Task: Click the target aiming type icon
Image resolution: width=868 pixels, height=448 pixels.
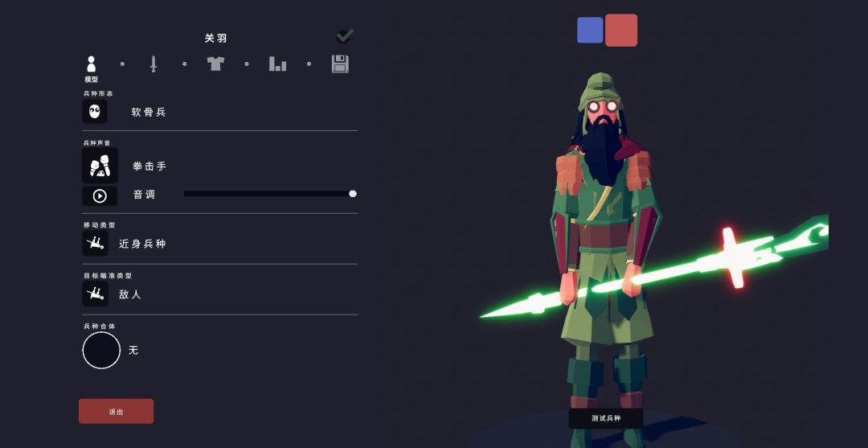Action: pyautogui.click(x=95, y=294)
